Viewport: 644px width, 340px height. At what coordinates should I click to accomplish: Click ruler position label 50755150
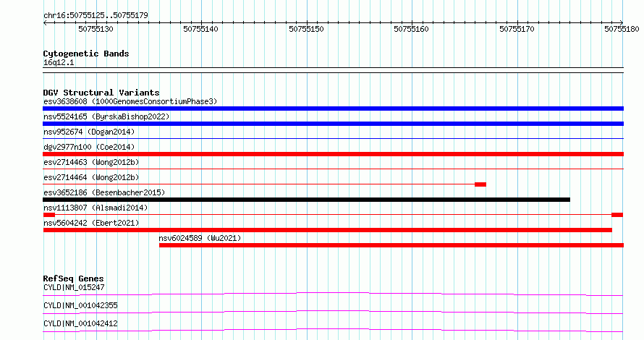(306, 29)
